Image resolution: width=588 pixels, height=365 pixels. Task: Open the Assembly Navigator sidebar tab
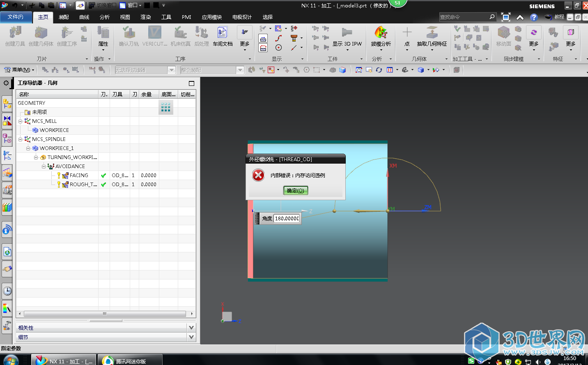[x=7, y=104]
